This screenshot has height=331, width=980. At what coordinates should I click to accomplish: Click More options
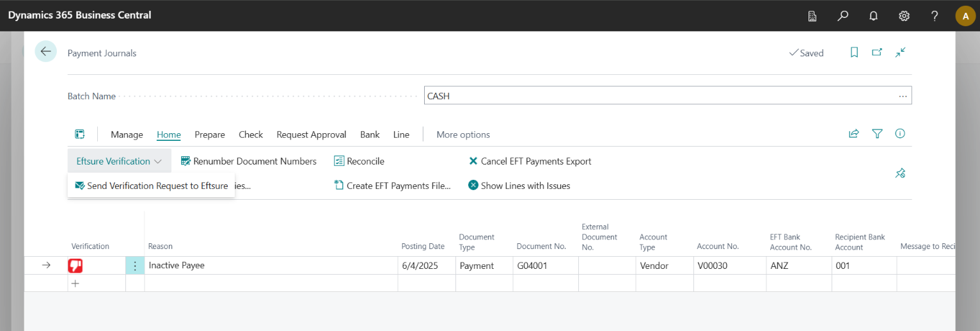pyautogui.click(x=463, y=134)
